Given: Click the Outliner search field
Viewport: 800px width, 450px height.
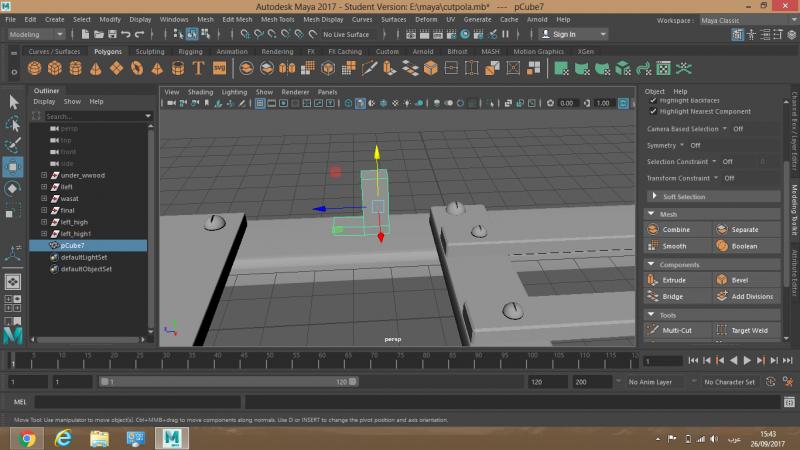Looking at the screenshot, I should (x=94, y=116).
